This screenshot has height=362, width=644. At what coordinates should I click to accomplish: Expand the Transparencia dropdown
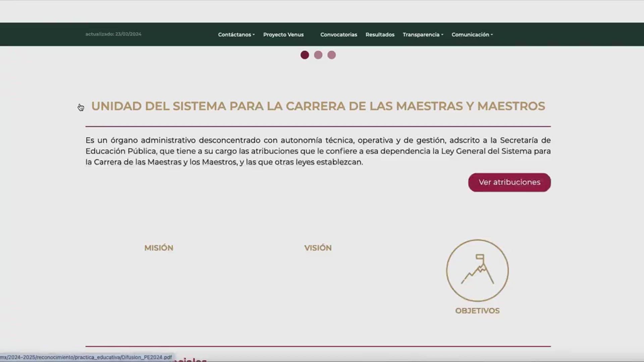[x=423, y=35]
